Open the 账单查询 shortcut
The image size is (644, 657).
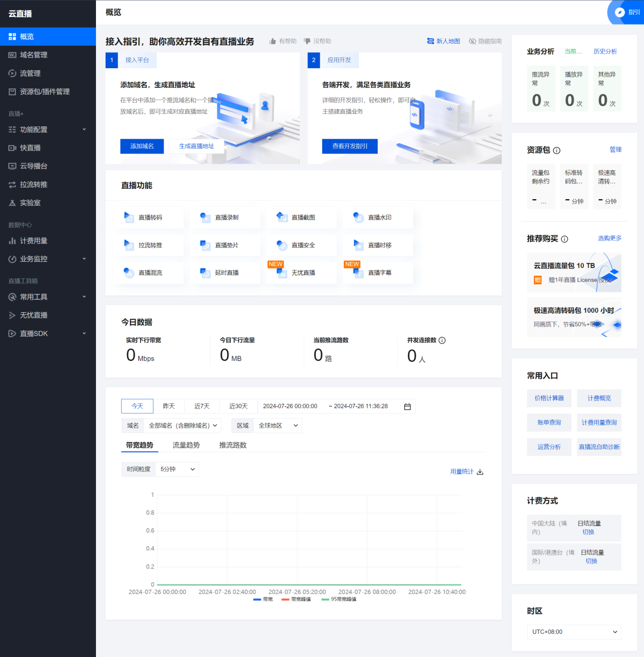click(549, 422)
